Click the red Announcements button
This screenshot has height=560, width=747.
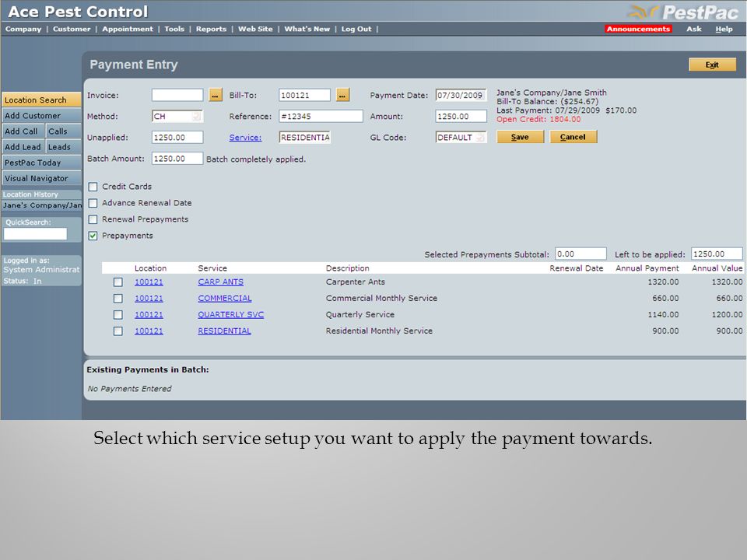click(x=638, y=29)
